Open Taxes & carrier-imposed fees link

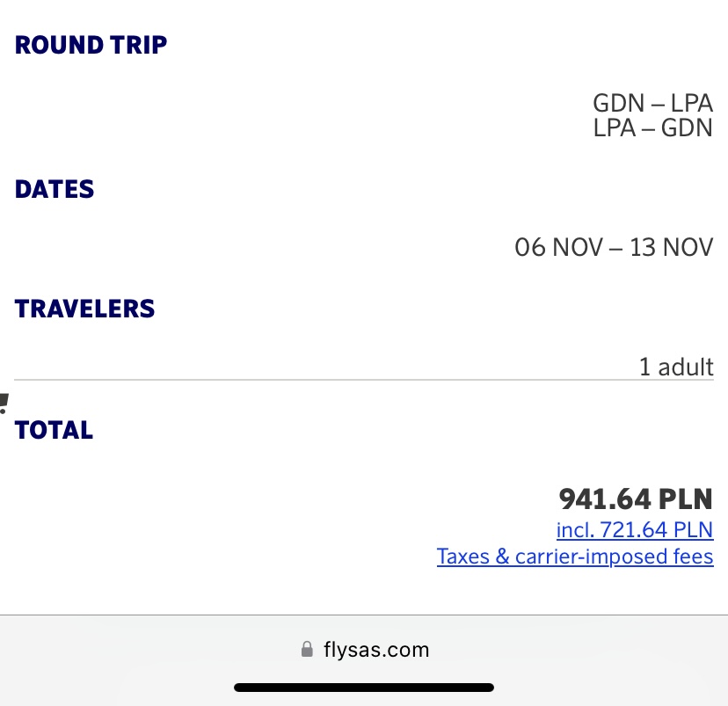575,556
